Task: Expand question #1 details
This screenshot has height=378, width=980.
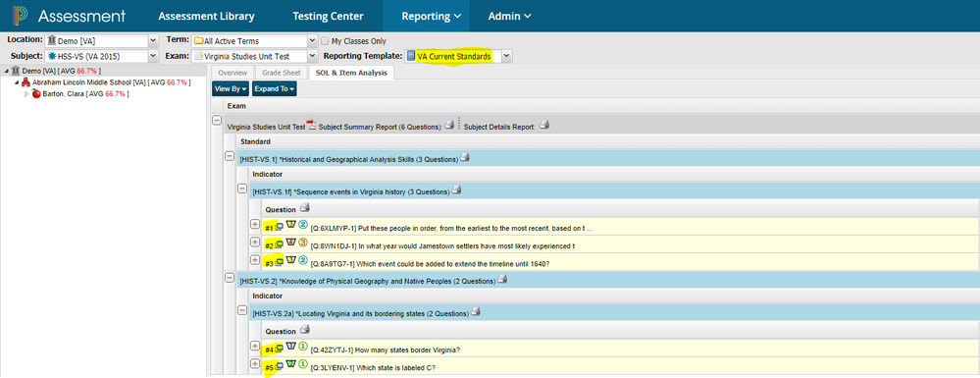Action: click(x=255, y=224)
